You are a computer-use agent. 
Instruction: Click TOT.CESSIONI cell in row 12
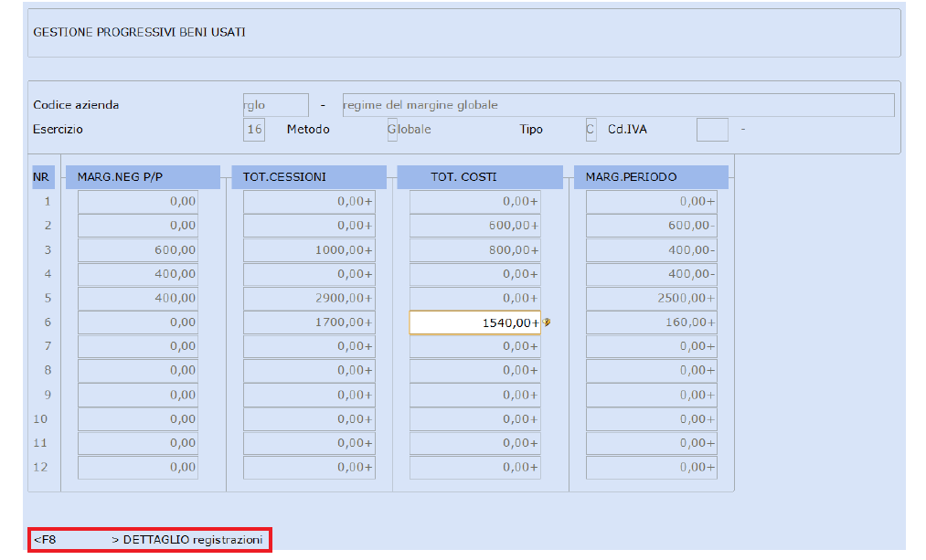click(x=309, y=467)
